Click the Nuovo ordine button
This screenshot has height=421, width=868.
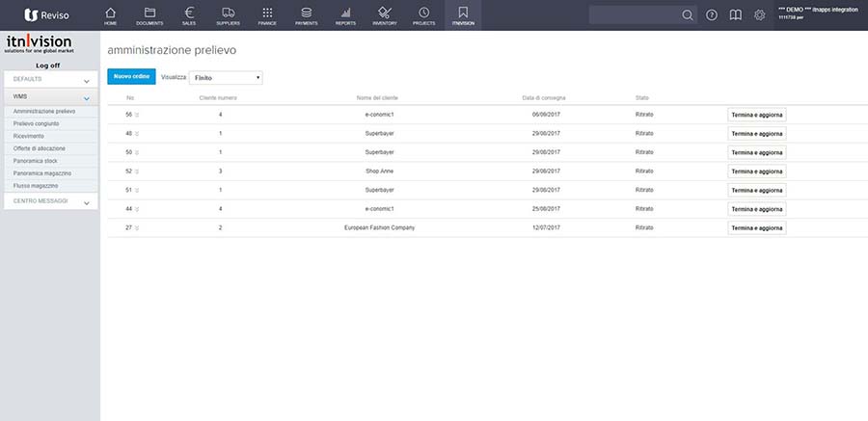pos(131,76)
